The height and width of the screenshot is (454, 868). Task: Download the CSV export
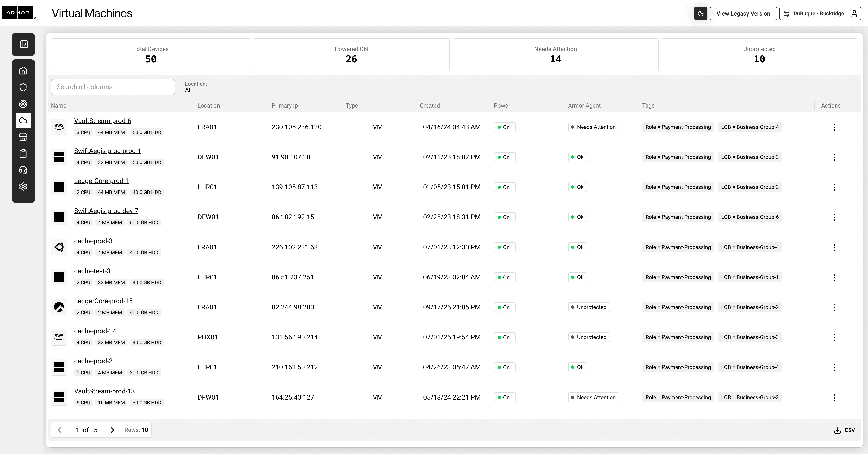coord(844,430)
